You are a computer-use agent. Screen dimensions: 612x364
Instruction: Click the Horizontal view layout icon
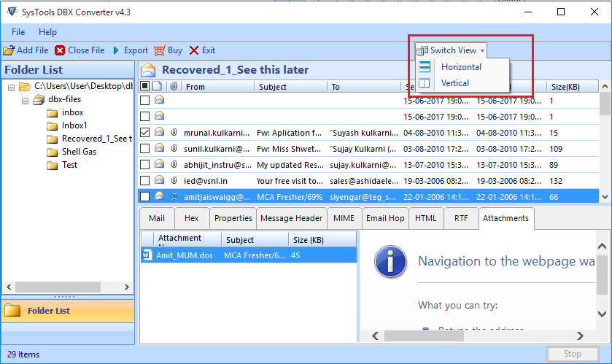point(425,66)
